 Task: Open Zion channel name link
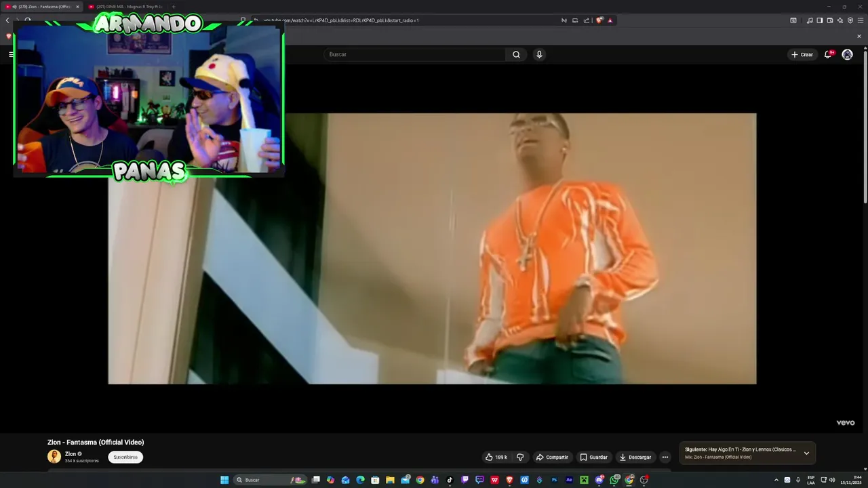click(71, 453)
